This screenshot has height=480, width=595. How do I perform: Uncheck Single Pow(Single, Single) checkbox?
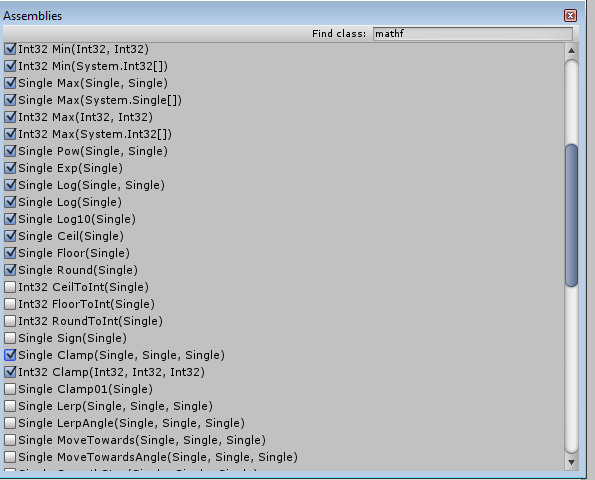[x=10, y=151]
